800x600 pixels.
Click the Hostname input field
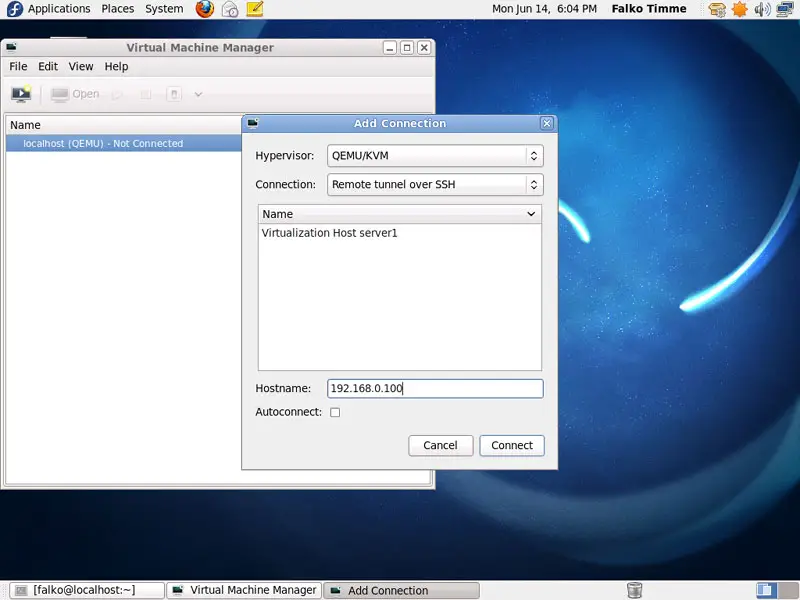click(435, 388)
